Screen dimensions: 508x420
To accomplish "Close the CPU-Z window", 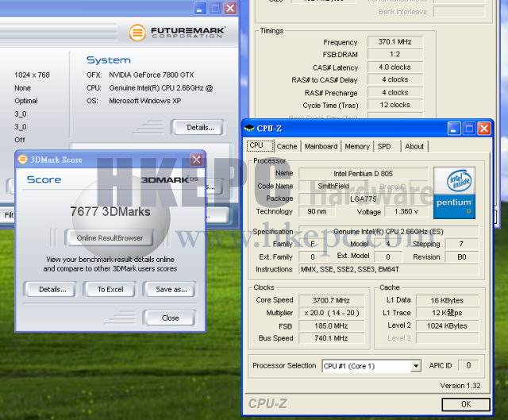I will coord(483,129).
